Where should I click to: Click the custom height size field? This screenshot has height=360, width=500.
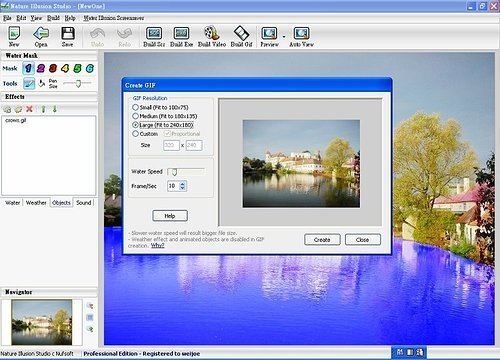coord(194,145)
